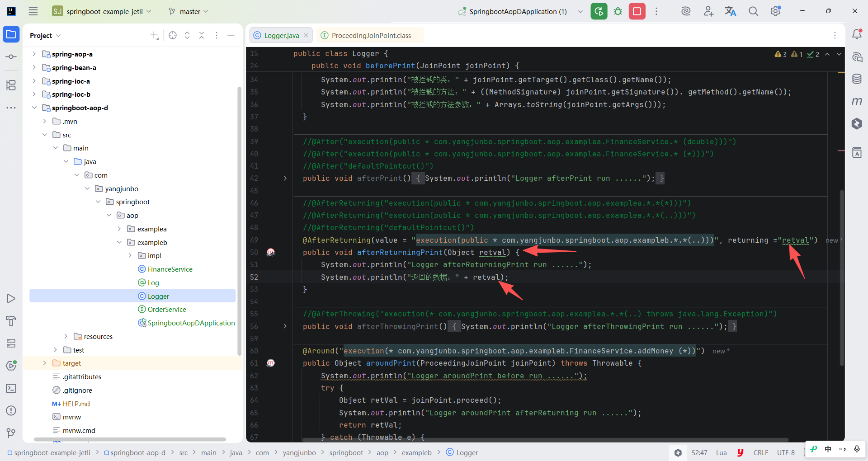Viewport: 868px width, 461px height.
Task: Open the Problems tool window
Action: (x=11, y=410)
